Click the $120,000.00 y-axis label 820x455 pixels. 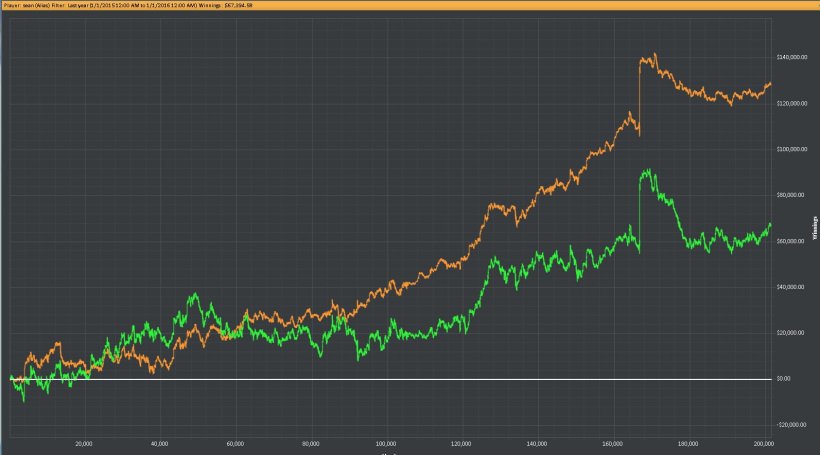[x=796, y=103]
